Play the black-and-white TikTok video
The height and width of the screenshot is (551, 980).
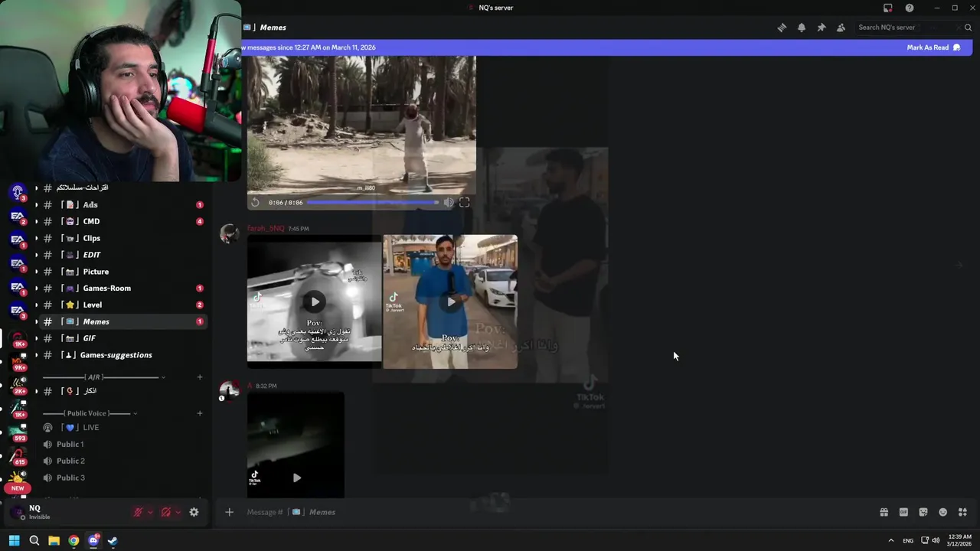[315, 302]
